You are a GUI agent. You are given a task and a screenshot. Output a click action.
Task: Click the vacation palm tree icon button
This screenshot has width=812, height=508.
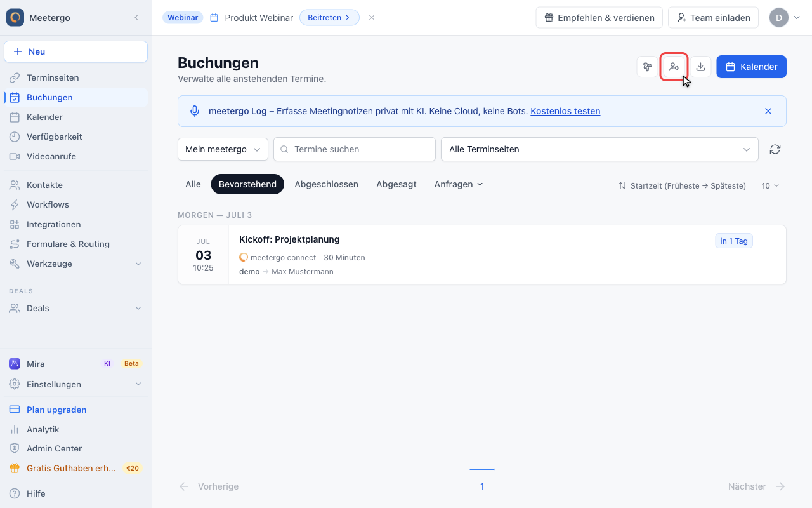click(647, 67)
